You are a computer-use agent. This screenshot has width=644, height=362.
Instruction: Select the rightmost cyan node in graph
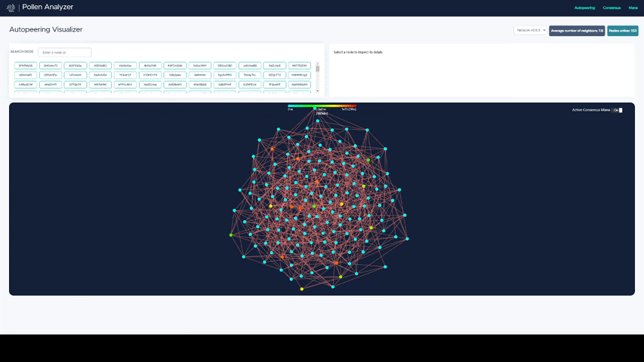click(x=408, y=239)
